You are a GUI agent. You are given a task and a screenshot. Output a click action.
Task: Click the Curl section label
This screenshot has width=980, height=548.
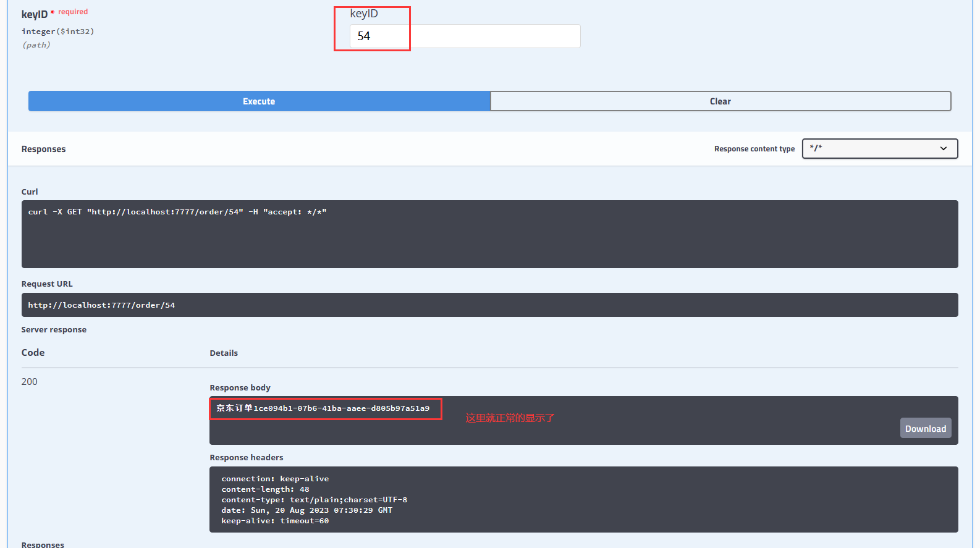30,192
